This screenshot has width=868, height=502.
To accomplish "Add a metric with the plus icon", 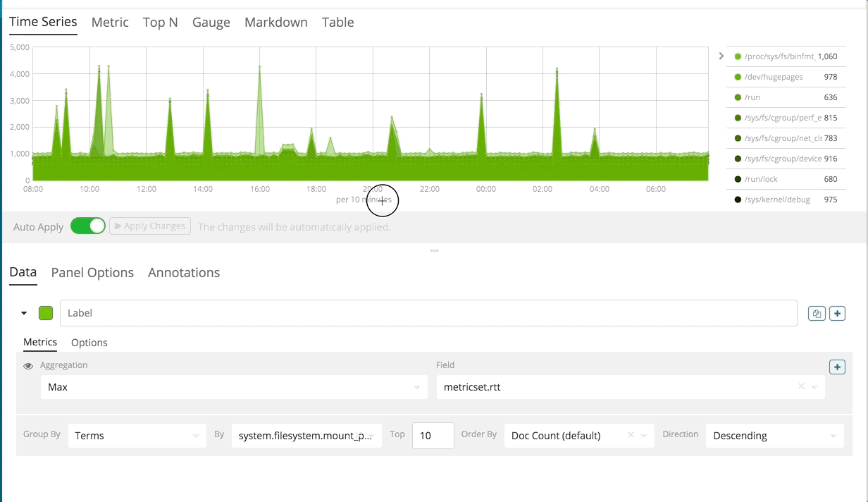I will (x=837, y=367).
